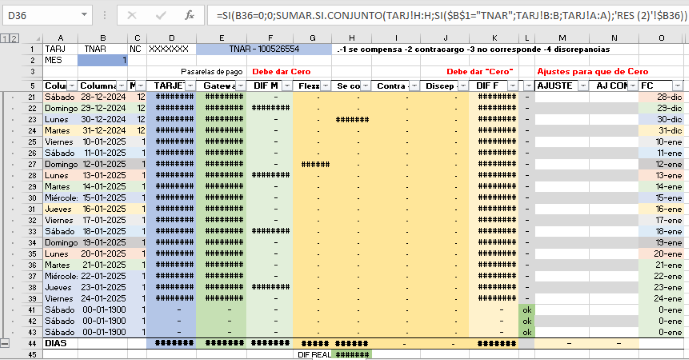Screen dimensions: 689x360
Task: Click cell D1 with XXXXXXX
Action: coord(171,49)
